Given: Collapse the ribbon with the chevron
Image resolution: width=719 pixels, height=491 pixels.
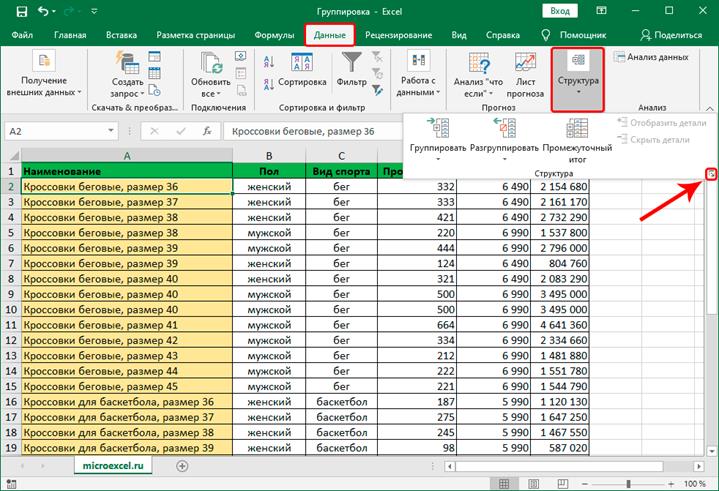Looking at the screenshot, I should point(709,108).
